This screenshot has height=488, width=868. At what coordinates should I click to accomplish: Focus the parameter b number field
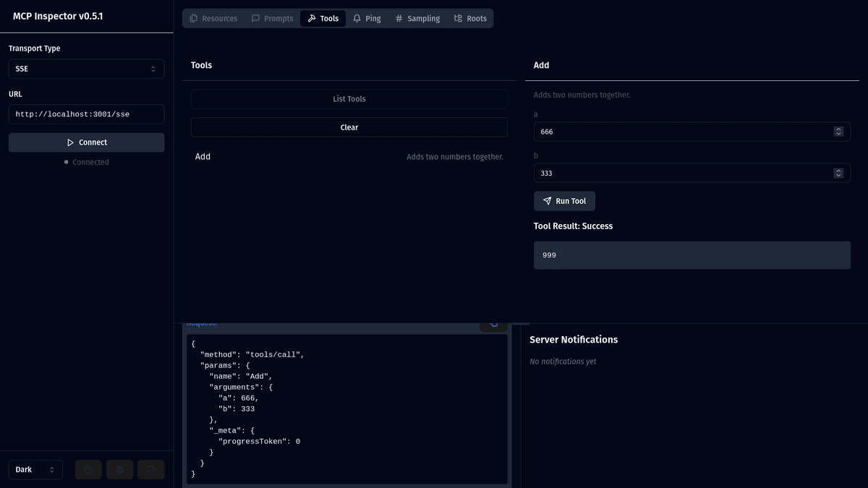[692, 173]
